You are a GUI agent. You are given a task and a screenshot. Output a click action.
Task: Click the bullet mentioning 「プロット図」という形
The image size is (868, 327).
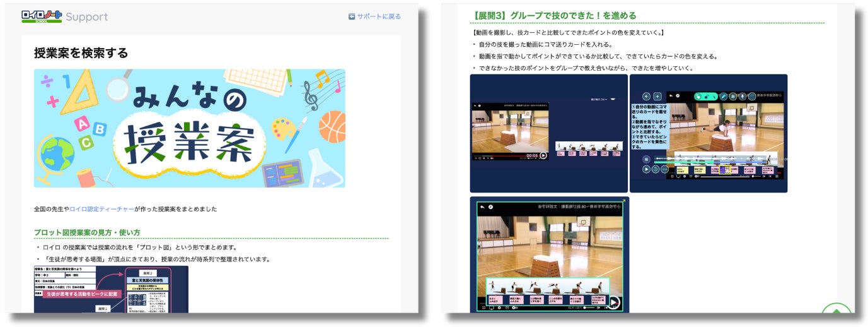point(140,247)
